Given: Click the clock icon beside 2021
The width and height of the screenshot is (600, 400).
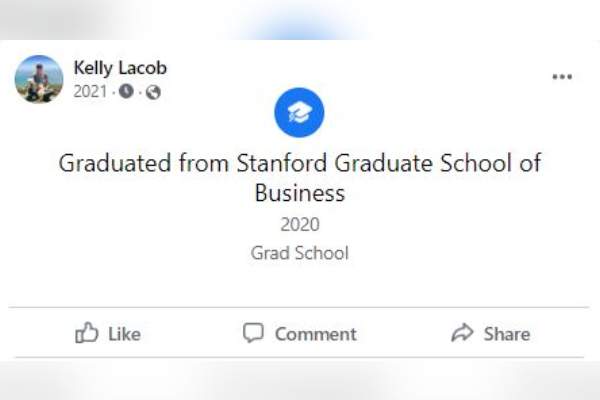Looking at the screenshot, I should 126,92.
